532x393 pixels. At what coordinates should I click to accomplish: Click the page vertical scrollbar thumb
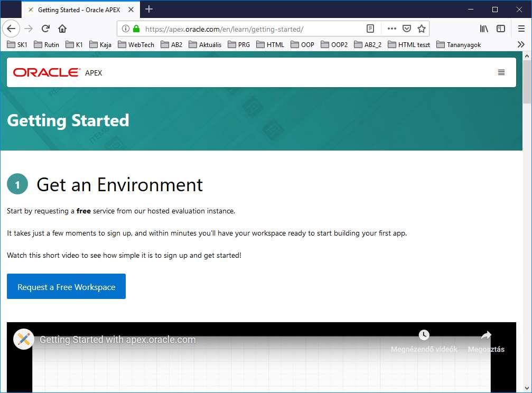click(x=527, y=81)
